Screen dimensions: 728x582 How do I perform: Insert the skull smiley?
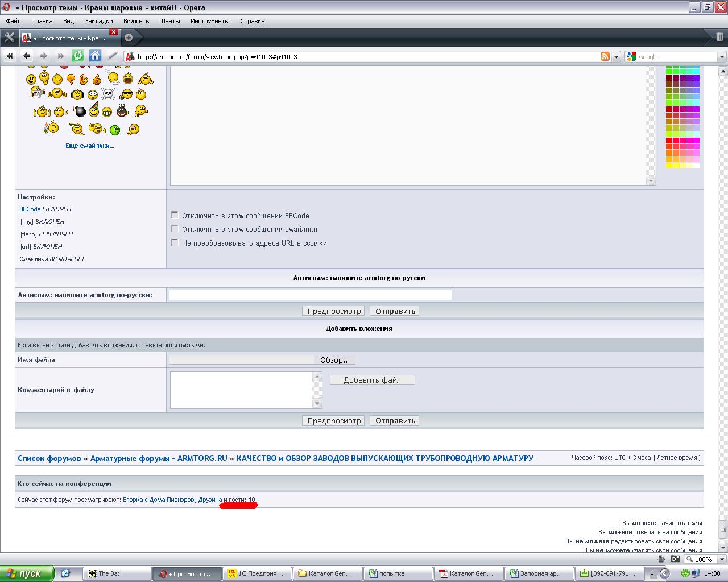108,94
